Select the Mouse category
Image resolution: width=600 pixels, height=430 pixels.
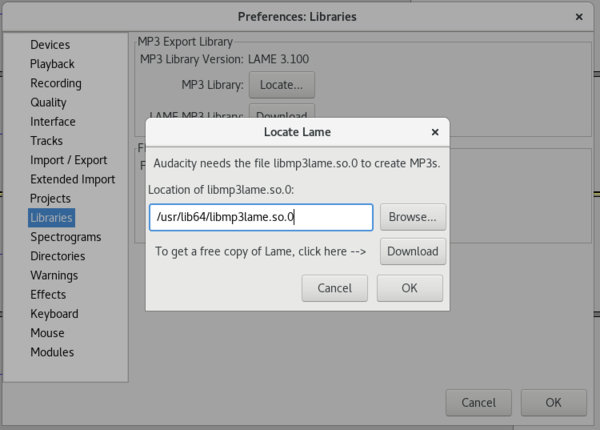click(47, 333)
